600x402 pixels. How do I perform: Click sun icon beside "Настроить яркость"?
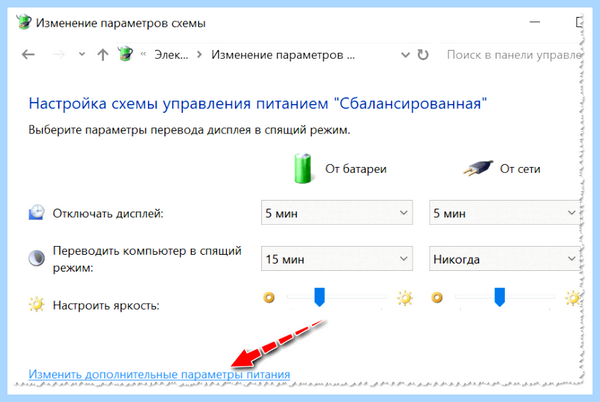[36, 305]
